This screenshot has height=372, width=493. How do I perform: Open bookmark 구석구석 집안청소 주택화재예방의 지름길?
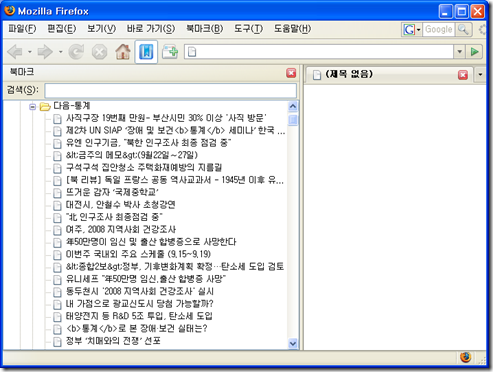coord(144,167)
